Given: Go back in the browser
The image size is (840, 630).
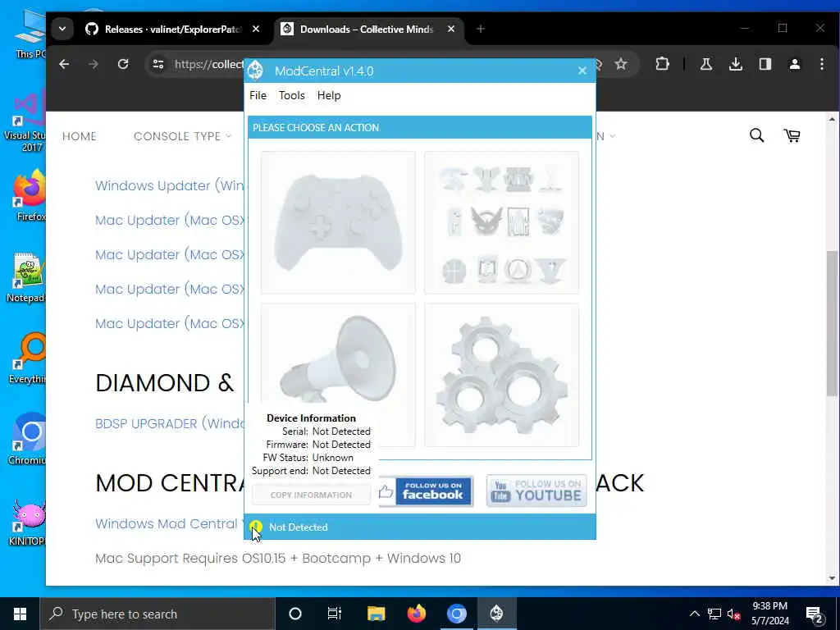Looking at the screenshot, I should click(x=64, y=64).
